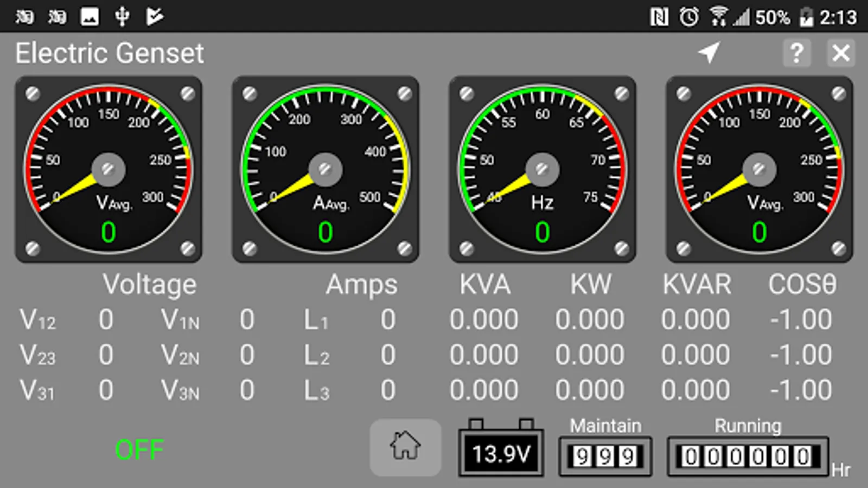Image resolution: width=868 pixels, height=488 pixels.
Task: Select the KVA column header
Action: click(485, 285)
